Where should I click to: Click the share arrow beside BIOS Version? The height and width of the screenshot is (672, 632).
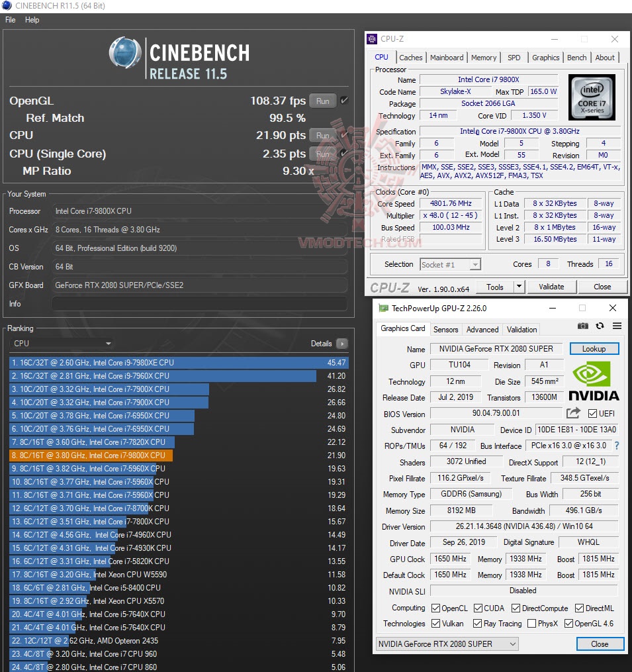[x=573, y=412]
